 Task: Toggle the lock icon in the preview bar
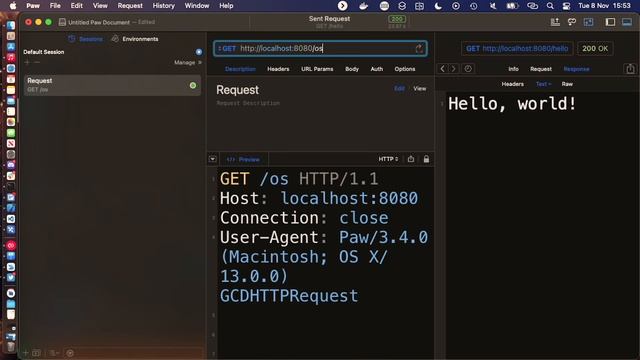click(426, 159)
